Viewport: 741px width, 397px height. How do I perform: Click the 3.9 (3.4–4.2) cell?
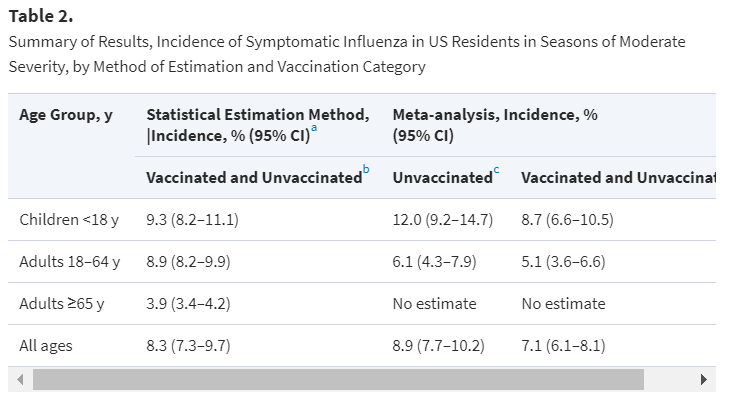point(188,303)
